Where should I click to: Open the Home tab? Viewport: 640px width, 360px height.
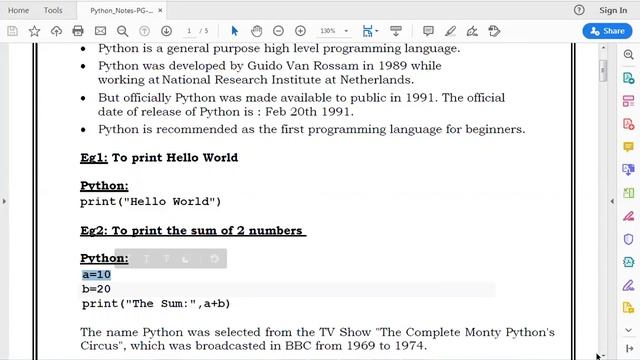[18, 11]
